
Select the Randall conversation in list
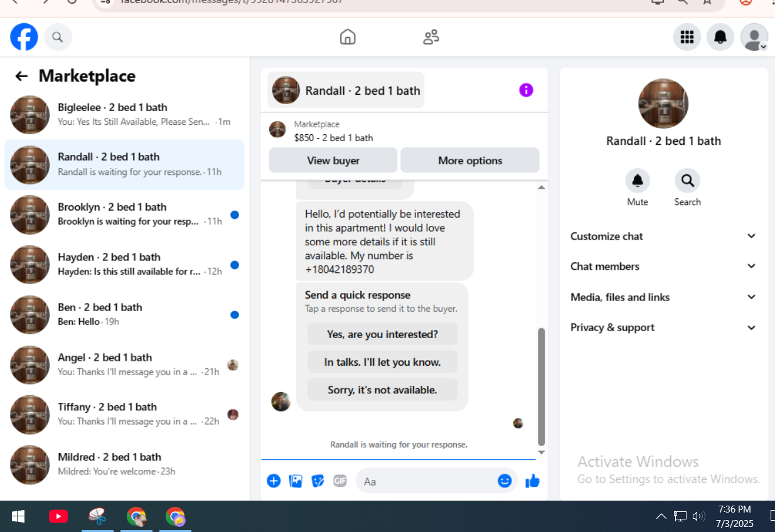click(x=124, y=165)
